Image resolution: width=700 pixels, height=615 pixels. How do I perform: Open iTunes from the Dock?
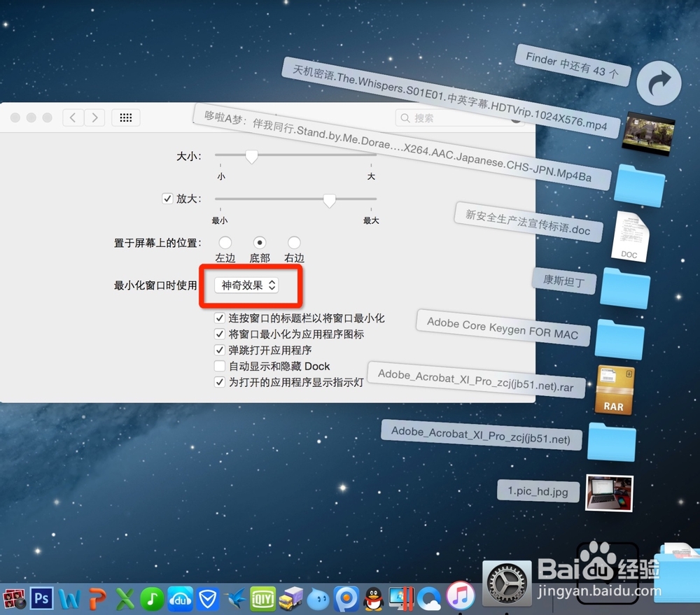[458, 599]
